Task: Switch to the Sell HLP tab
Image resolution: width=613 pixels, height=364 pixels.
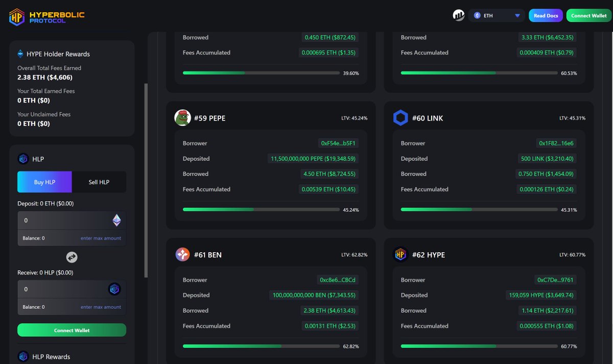Action: 99,182
